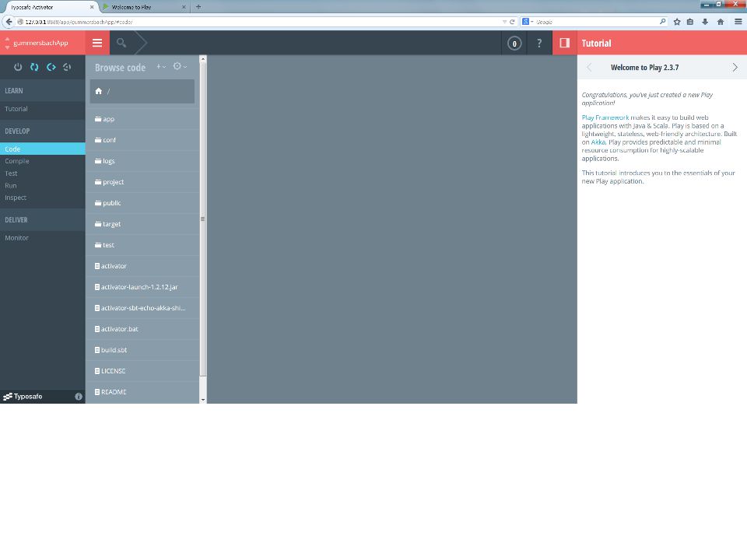The image size is (747, 560).
Task: Open the logs folder
Action: [142, 161]
